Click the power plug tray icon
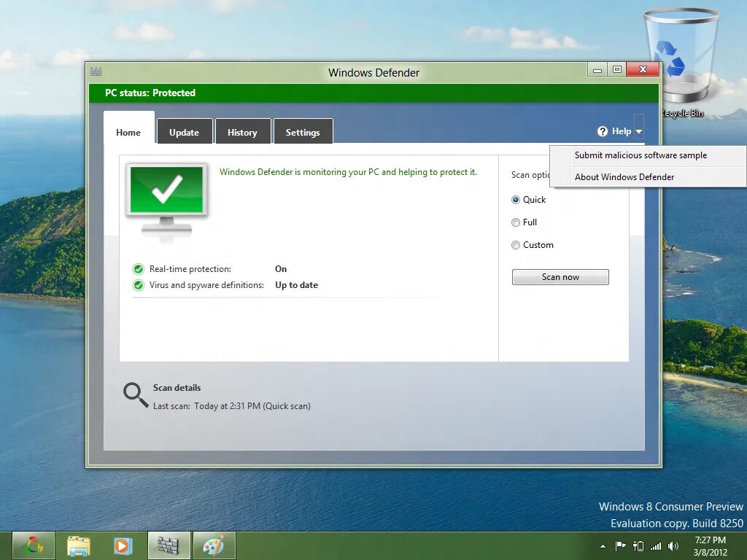747x560 pixels. click(638, 545)
